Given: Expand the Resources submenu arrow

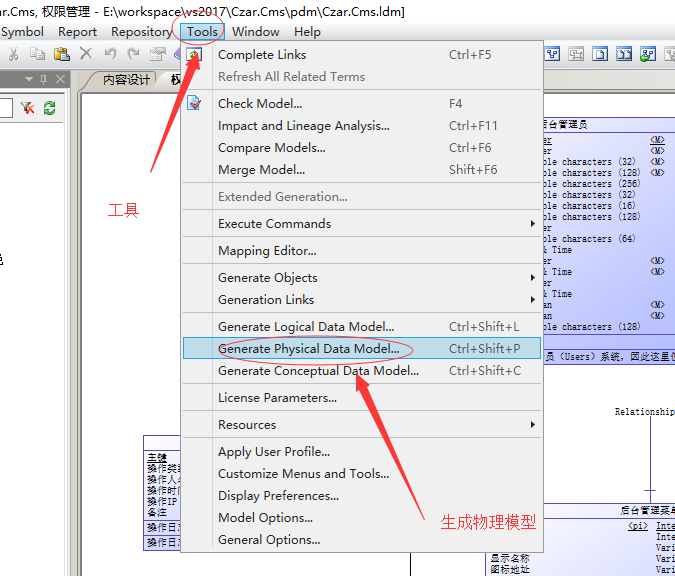Looking at the screenshot, I should point(533,424).
